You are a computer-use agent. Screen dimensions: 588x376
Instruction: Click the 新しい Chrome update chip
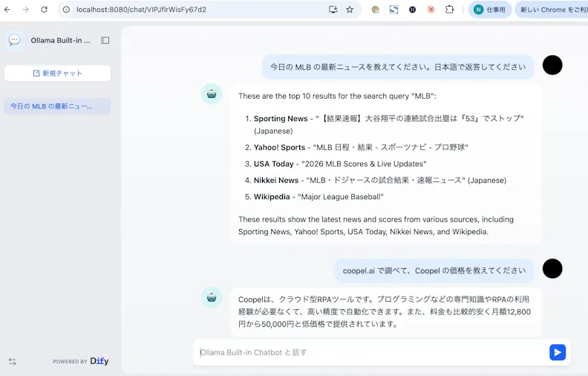(x=551, y=10)
